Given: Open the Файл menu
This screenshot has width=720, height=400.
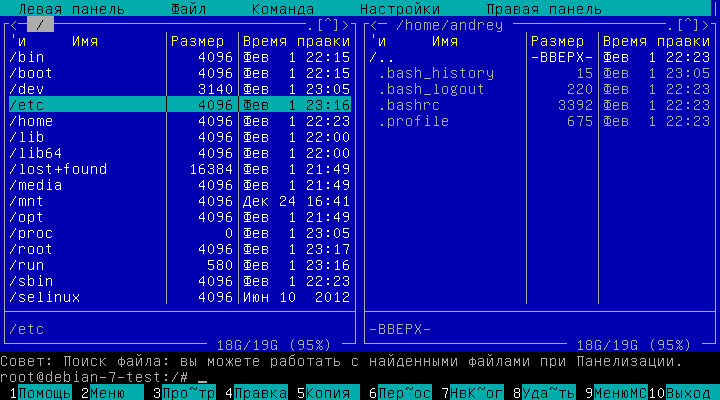Looking at the screenshot, I should (189, 9).
